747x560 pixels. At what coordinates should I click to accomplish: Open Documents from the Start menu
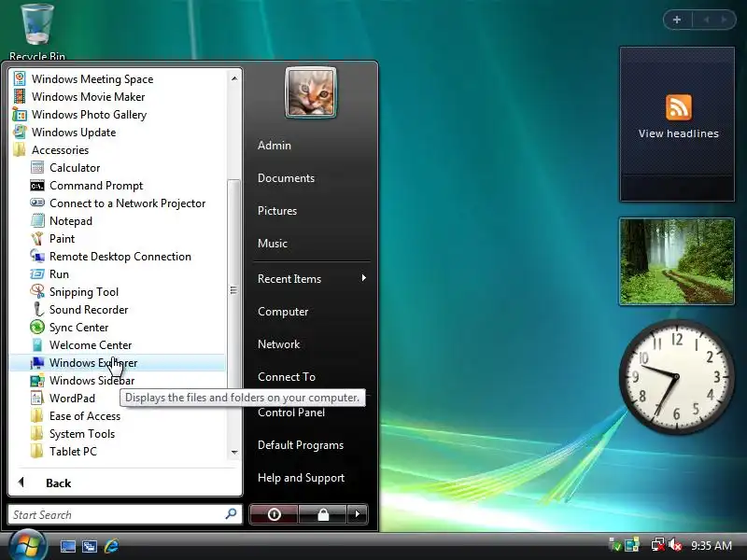(286, 178)
